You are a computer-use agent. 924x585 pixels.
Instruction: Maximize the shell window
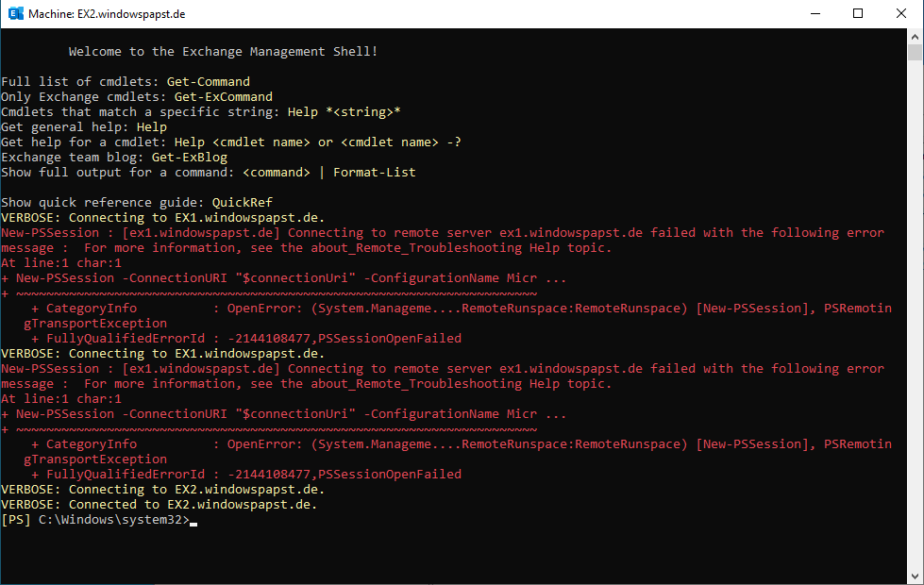[x=858, y=14]
